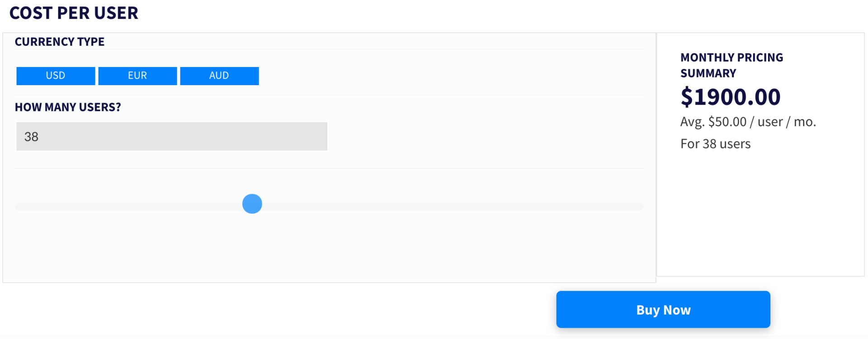Switch currency to EUR
Screen dimensions: 868x339
coord(137,76)
